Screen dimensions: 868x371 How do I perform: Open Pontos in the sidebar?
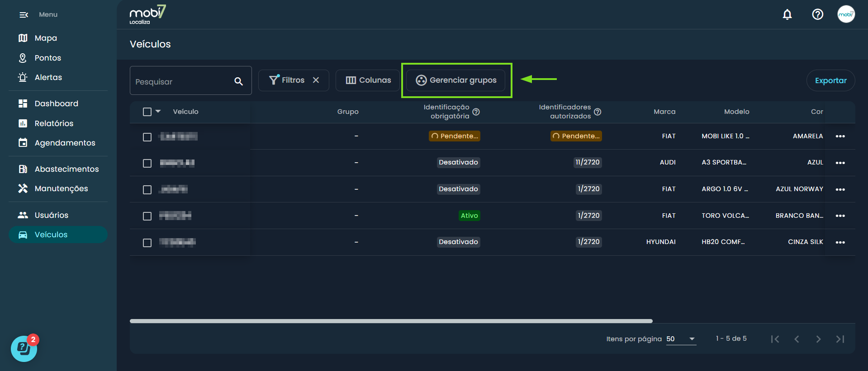(58, 58)
